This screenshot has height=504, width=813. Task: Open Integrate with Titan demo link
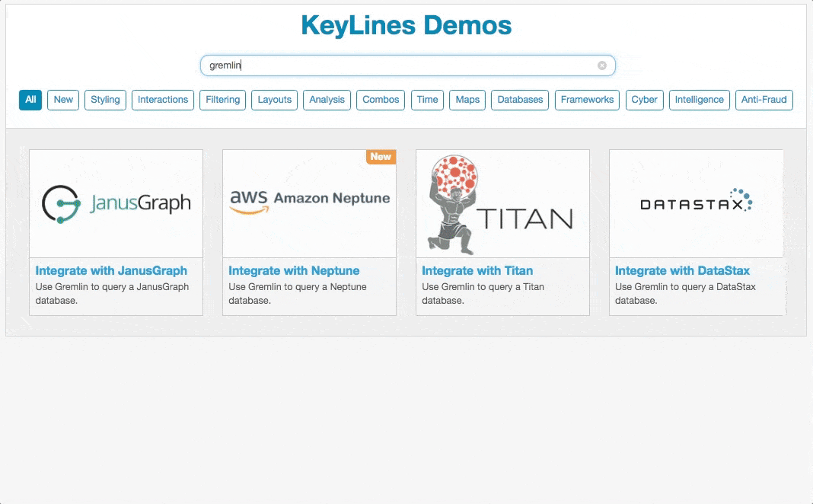pos(477,270)
